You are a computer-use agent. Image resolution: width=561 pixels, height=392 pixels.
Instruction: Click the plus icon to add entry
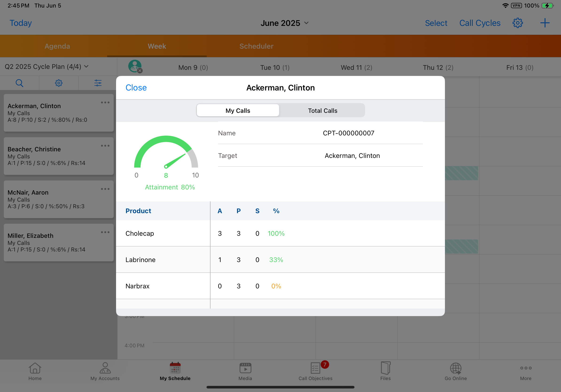[x=545, y=23]
